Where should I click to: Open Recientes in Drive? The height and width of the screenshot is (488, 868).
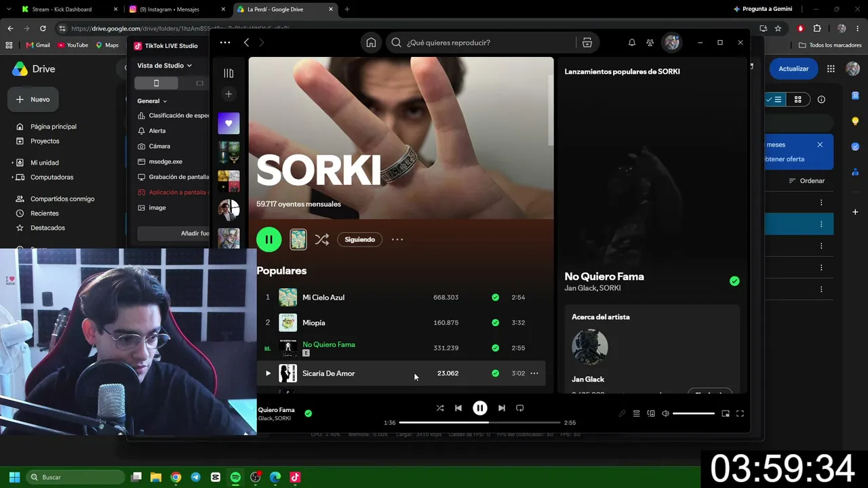pyautogui.click(x=37, y=213)
